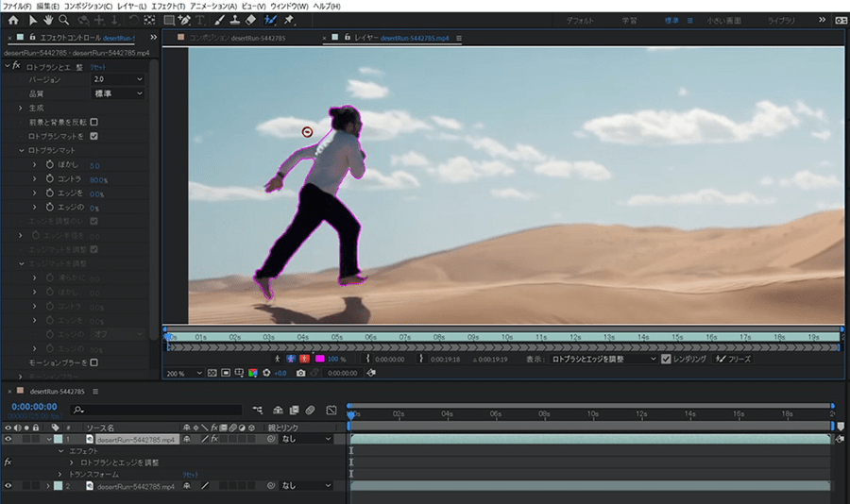Toggle the レンダリング checkbox

click(x=667, y=359)
